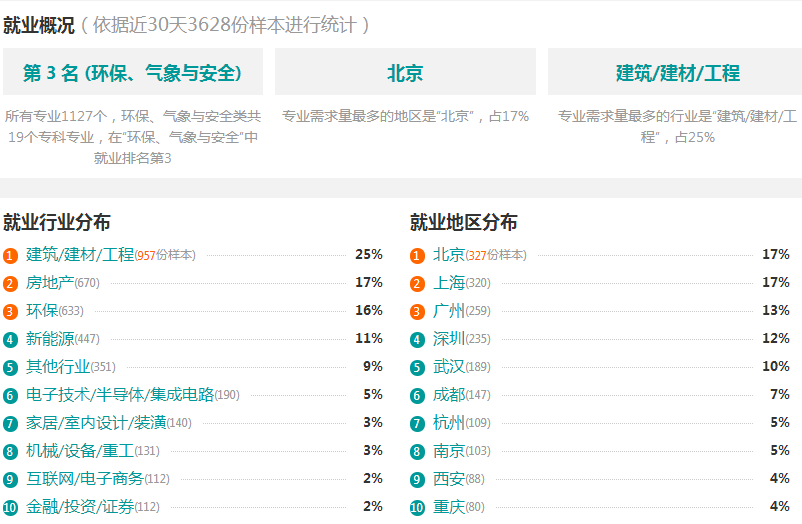The width and height of the screenshot is (802, 524).
Task: Open the 南京 region link
Action: click(x=449, y=451)
